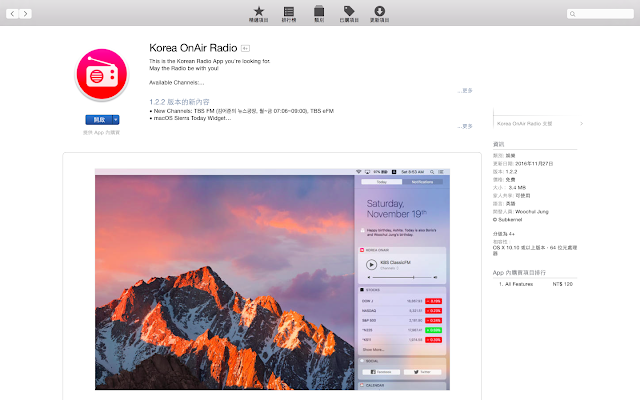Click the © Subkernel copyright text

[507, 220]
